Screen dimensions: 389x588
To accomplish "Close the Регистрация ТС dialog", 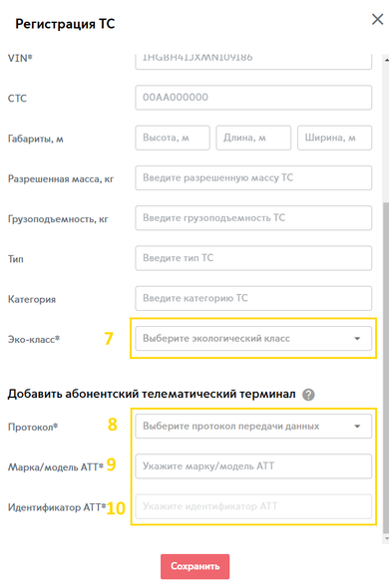I will click(x=377, y=20).
